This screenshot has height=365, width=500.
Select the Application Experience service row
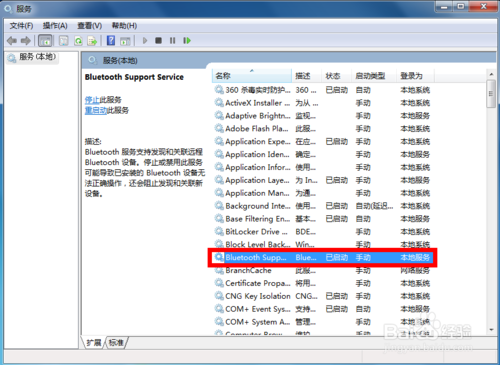(322, 141)
